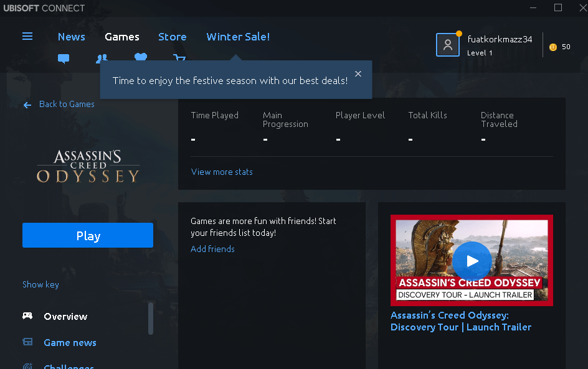The width and height of the screenshot is (588, 369).
Task: Click the Overview gamepad icon
Action: 27,316
